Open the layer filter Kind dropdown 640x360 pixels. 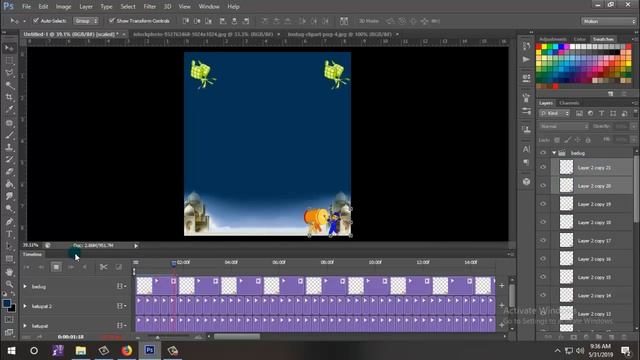pyautogui.click(x=554, y=113)
